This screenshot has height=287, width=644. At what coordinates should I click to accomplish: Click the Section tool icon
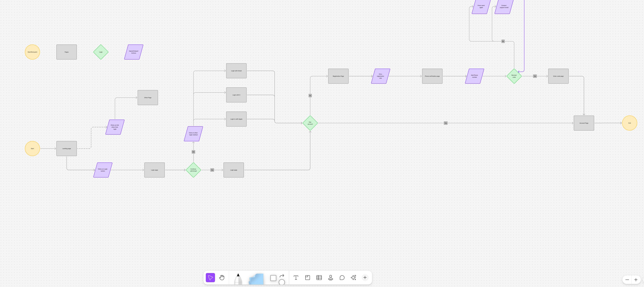point(307,277)
